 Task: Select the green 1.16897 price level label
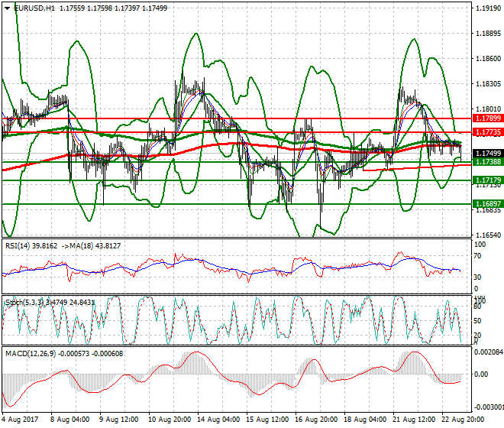tap(488, 204)
